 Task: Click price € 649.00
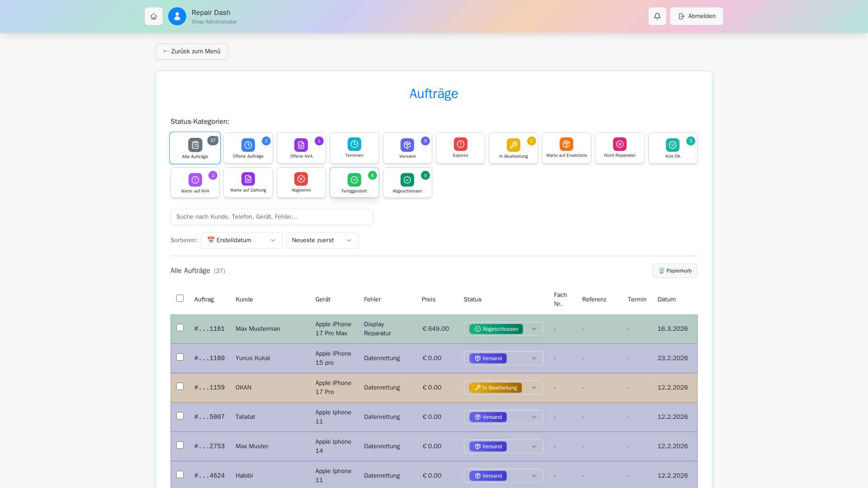tap(436, 329)
